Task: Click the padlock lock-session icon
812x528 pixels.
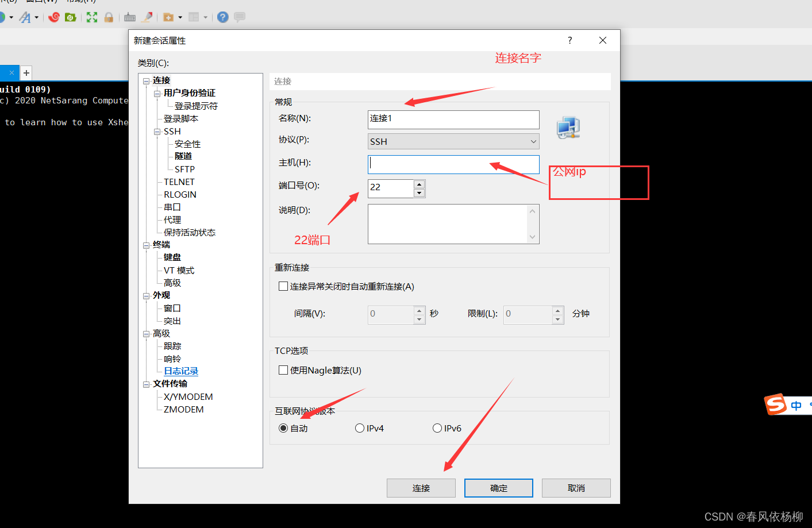Action: 109,17
